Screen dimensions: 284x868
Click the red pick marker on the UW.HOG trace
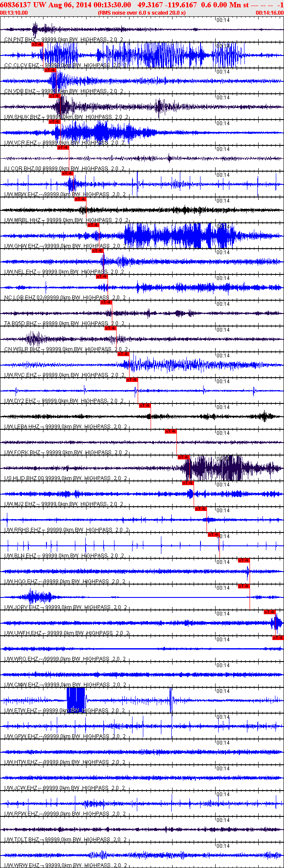coord(244,560)
